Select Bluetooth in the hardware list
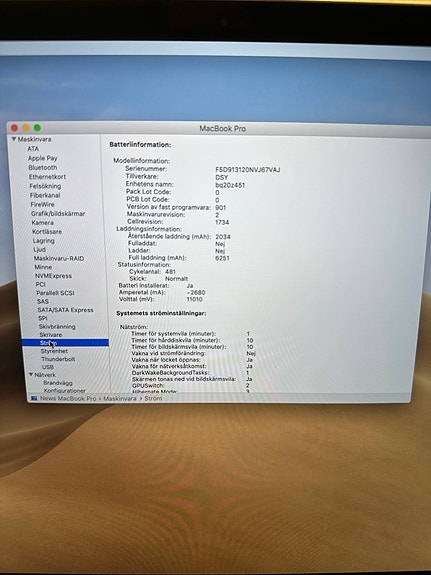This screenshot has height=575, width=431. point(43,167)
